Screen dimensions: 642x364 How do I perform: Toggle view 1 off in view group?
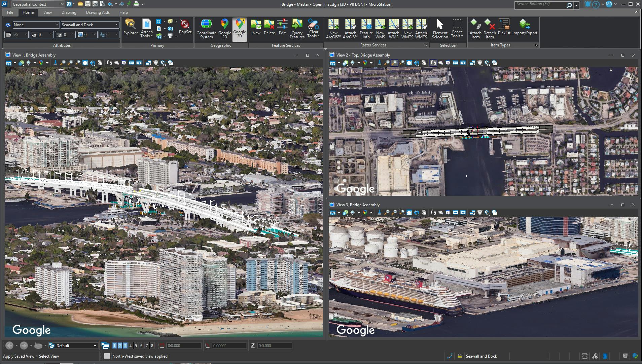pos(114,345)
